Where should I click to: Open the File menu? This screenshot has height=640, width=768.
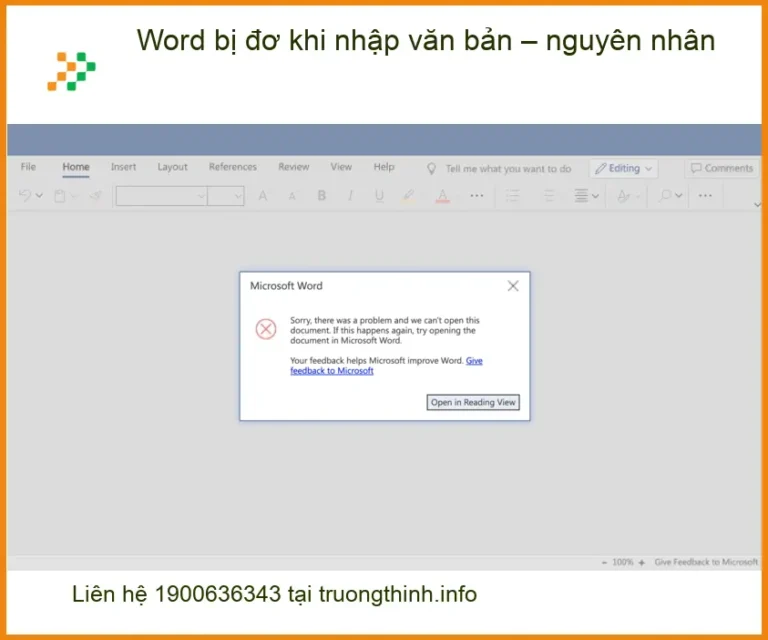pos(28,167)
